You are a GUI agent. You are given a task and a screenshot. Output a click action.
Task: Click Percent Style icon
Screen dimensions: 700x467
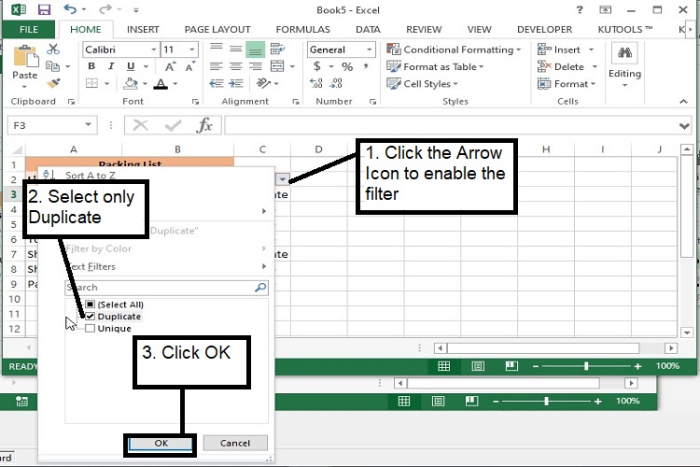click(347, 67)
